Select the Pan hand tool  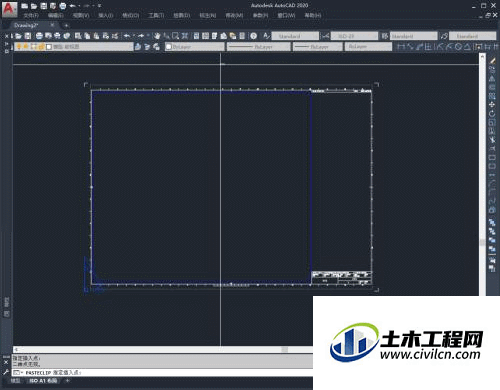click(x=157, y=36)
